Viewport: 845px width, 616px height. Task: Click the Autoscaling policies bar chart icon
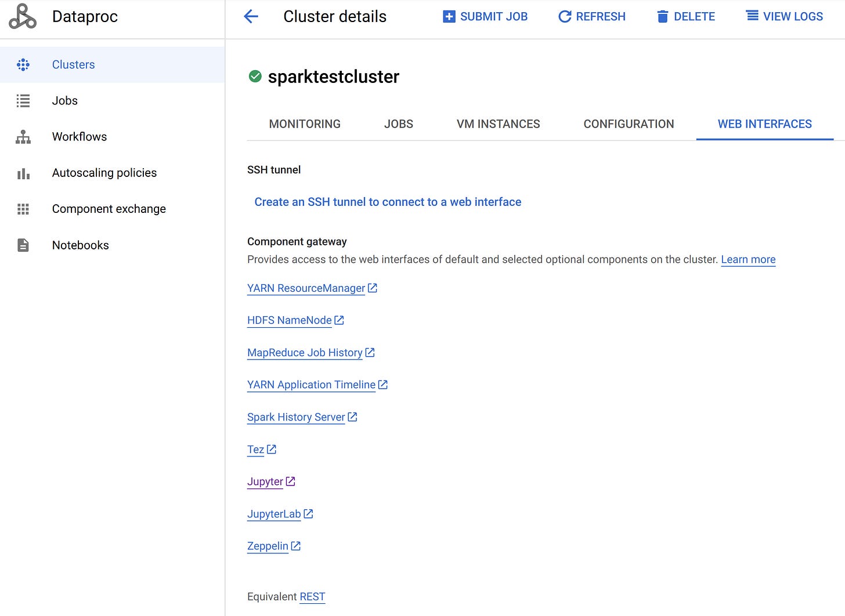(23, 173)
